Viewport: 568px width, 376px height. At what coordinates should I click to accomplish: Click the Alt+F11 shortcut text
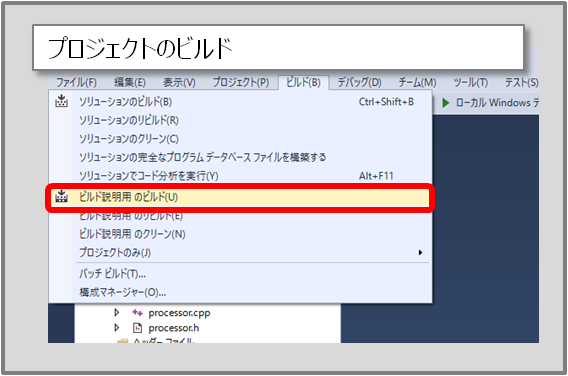click(x=376, y=176)
